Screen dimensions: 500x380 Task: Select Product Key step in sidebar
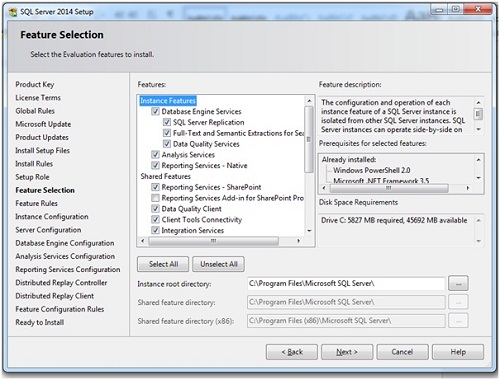tap(35, 85)
